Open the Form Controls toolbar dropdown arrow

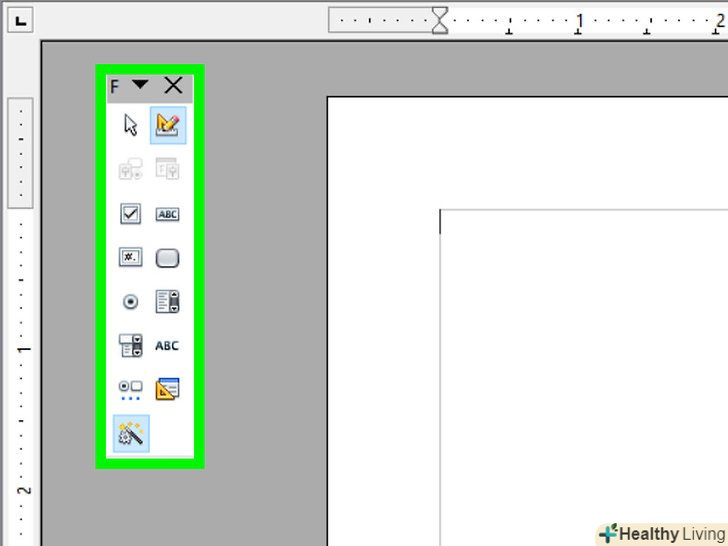click(140, 84)
